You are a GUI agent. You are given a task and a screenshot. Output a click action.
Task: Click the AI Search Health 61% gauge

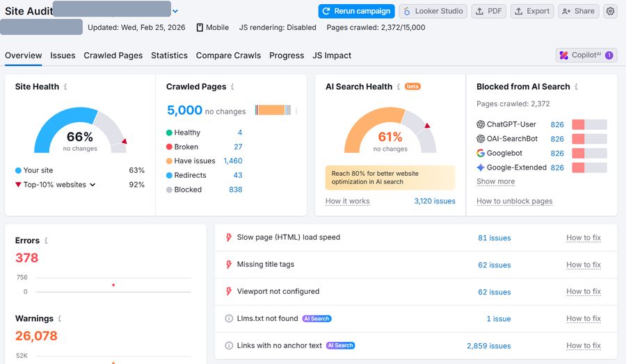390,130
